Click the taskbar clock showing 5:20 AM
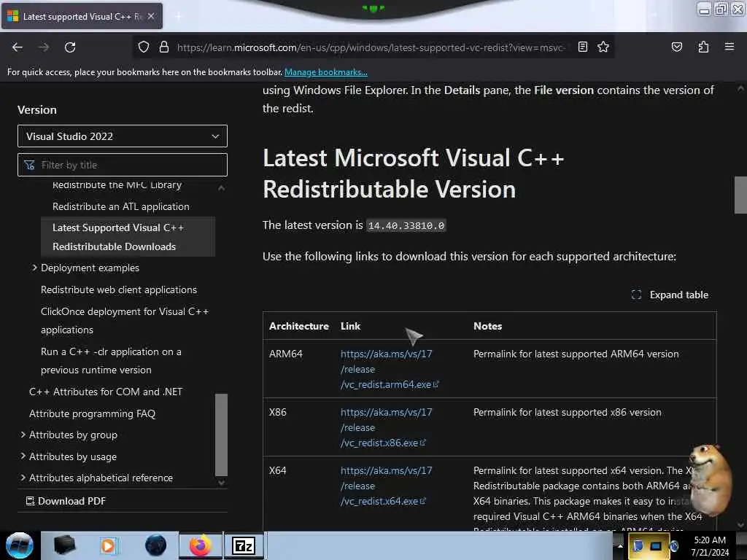Viewport: 747px width, 560px height. 710,545
